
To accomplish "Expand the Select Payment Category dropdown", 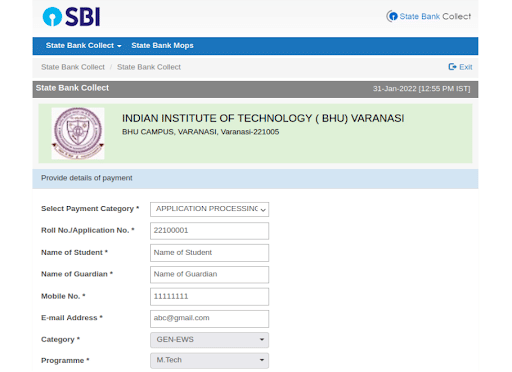I will tap(209, 209).
